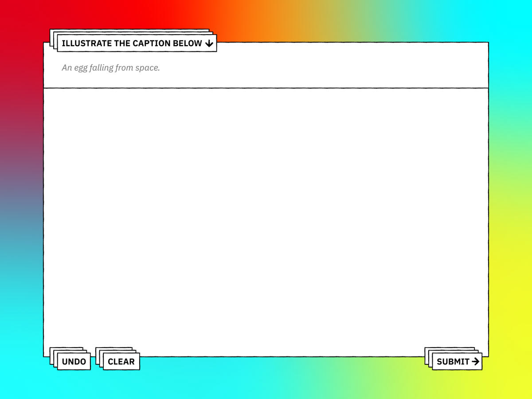Click the caption 'An egg falling from space.'

111,68
